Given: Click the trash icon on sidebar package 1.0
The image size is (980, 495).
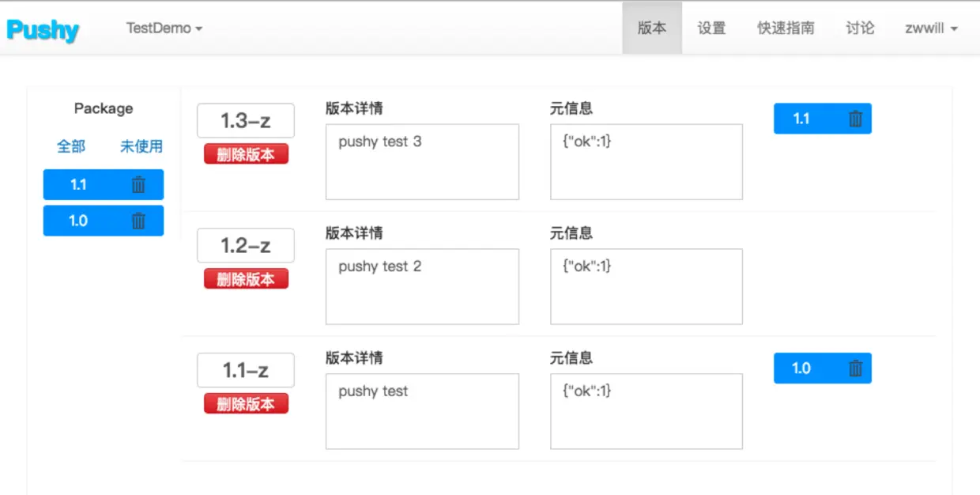Looking at the screenshot, I should 138,221.
